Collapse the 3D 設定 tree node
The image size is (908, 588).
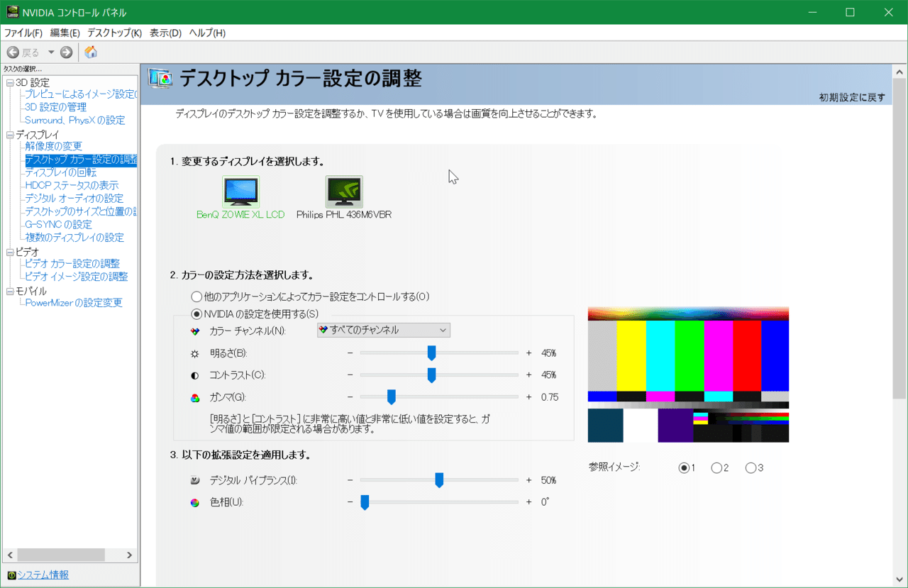(10, 83)
